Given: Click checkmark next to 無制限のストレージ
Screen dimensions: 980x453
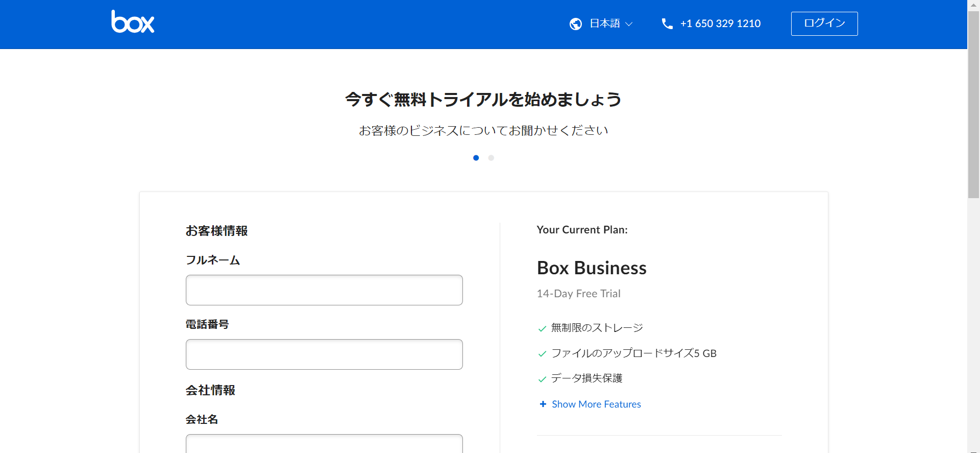Looking at the screenshot, I should pyautogui.click(x=542, y=328).
